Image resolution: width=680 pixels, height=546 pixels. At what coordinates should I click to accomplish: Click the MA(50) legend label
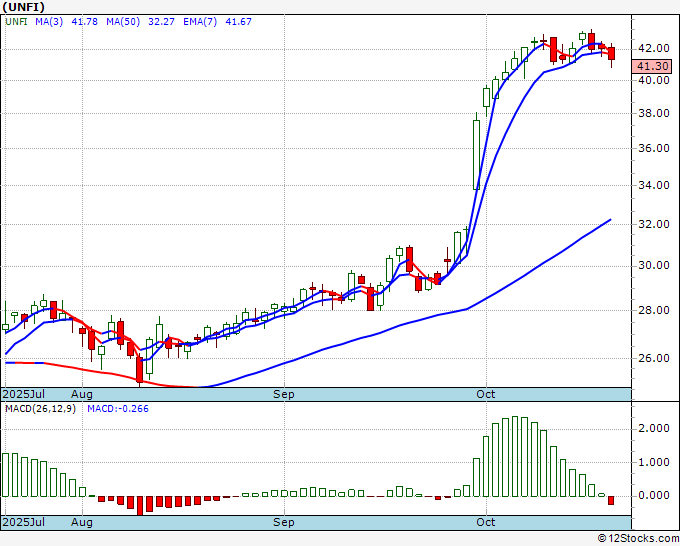click(123, 22)
